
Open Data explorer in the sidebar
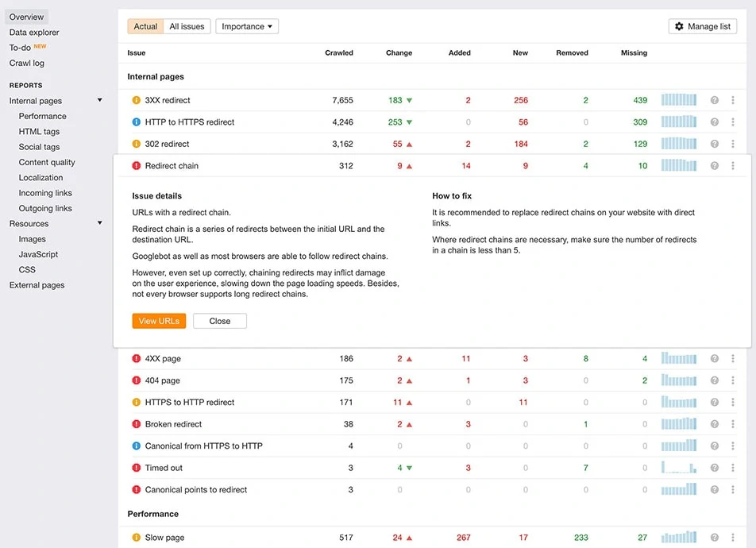[x=34, y=33]
